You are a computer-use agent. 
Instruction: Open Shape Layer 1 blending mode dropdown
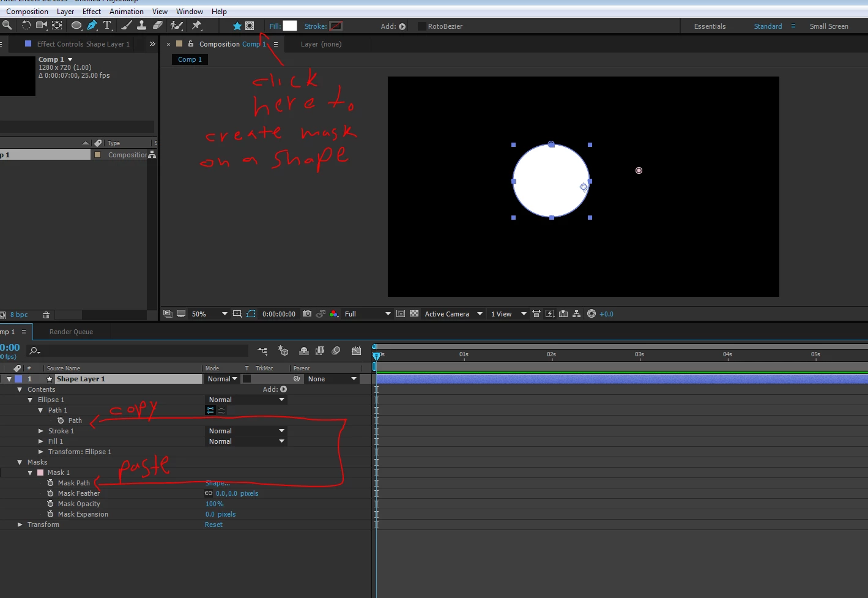point(222,379)
